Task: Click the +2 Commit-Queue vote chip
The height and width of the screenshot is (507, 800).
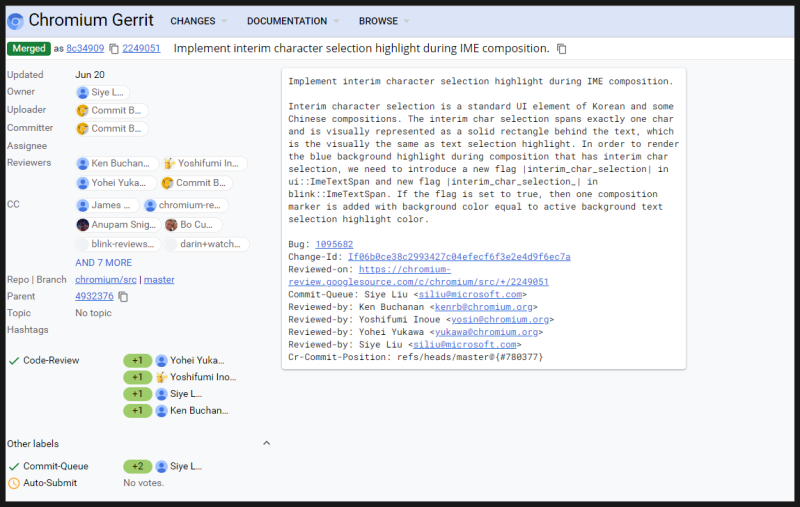Action: pyautogui.click(x=137, y=466)
